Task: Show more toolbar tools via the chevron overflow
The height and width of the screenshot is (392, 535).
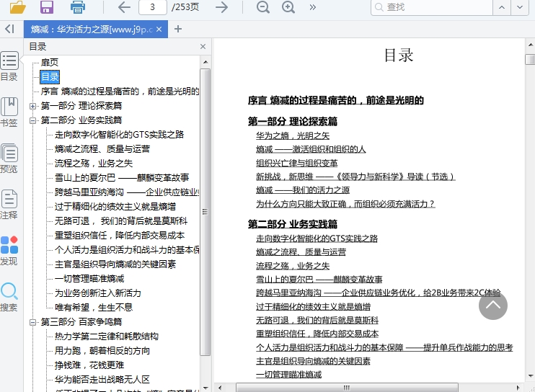Action: [313, 7]
